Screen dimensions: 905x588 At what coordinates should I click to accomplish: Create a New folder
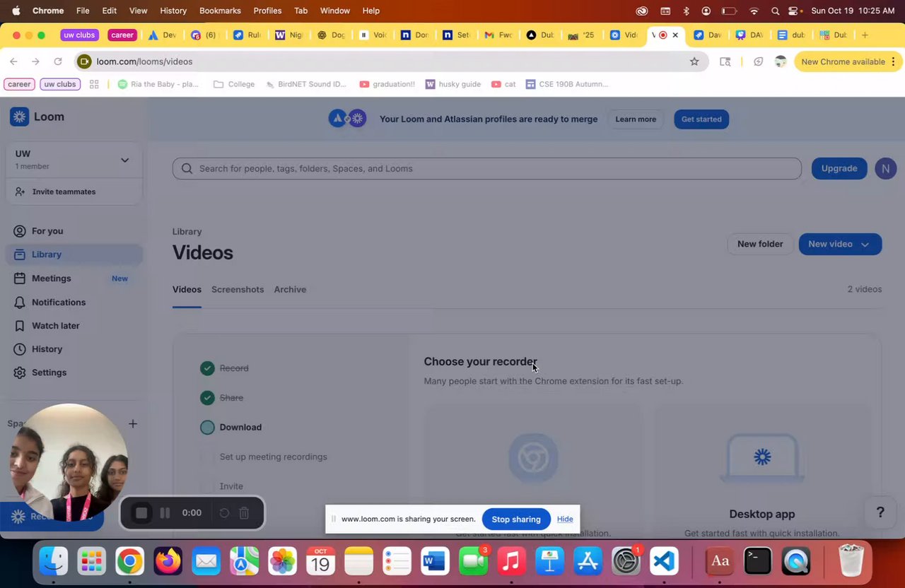(760, 244)
